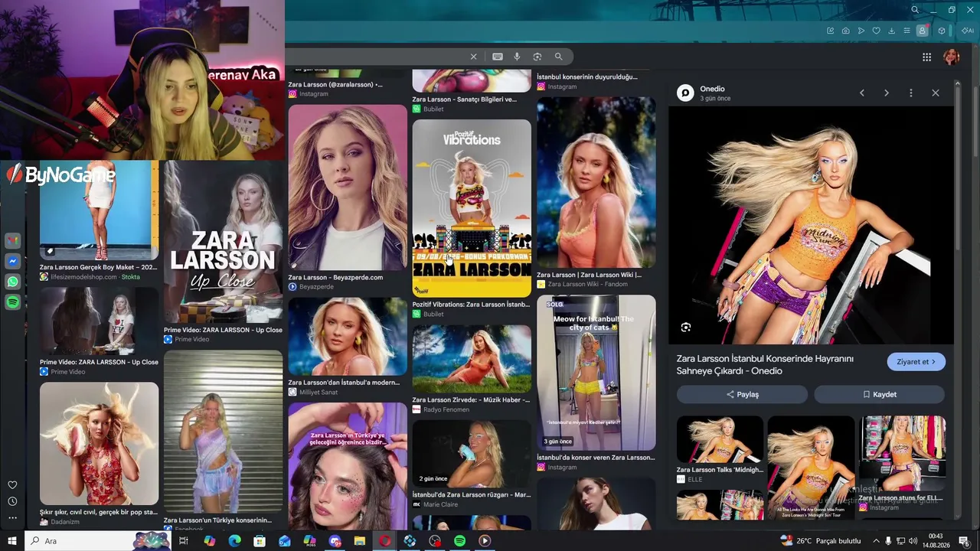Open Spotify from the Windows taskbar
This screenshot has height=551, width=980.
(x=459, y=541)
